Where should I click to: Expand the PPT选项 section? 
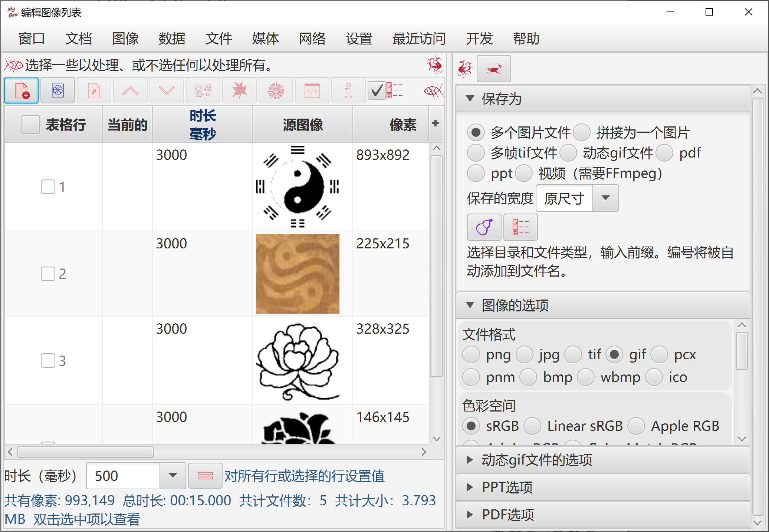(x=603, y=487)
